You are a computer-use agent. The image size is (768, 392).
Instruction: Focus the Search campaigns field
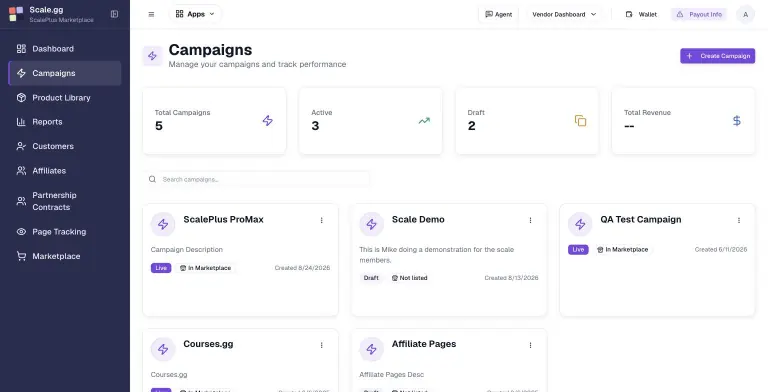[257, 179]
